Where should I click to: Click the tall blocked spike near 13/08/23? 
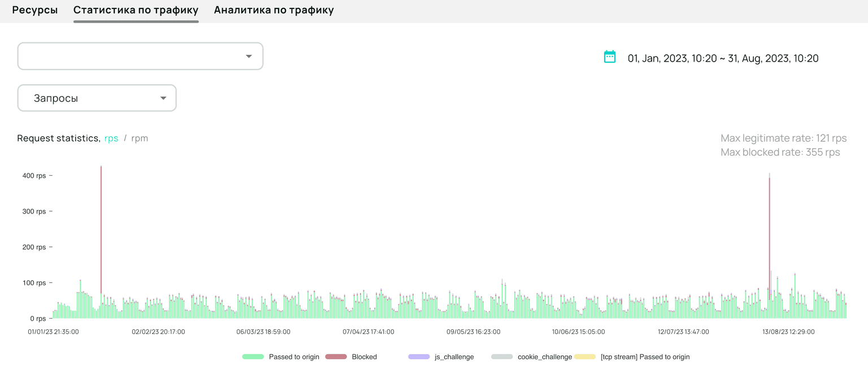point(769,226)
